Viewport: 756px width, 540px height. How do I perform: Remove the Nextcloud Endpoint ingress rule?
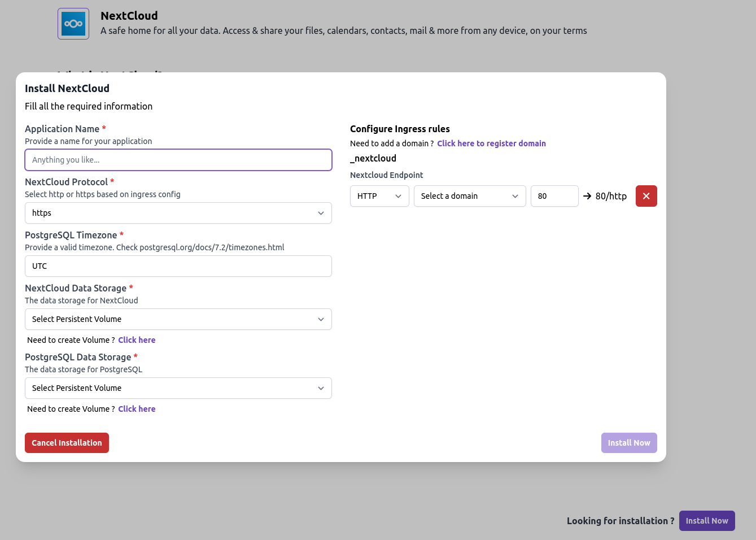tap(646, 196)
